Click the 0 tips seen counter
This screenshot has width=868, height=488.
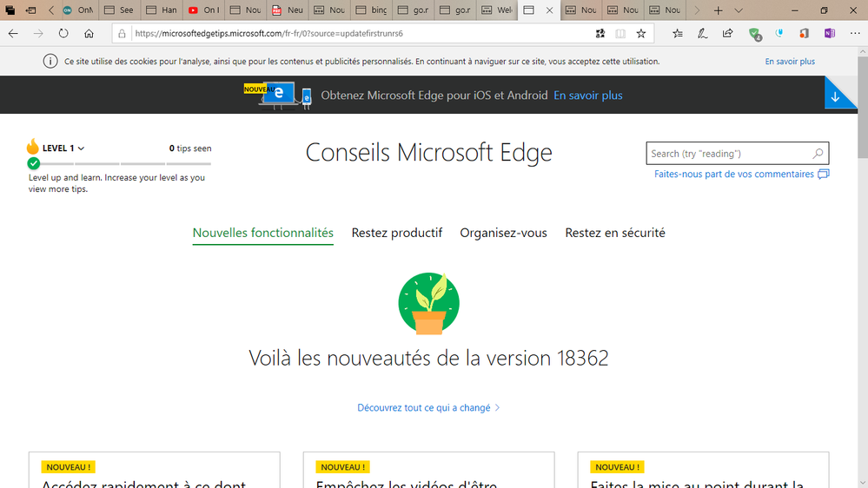190,148
